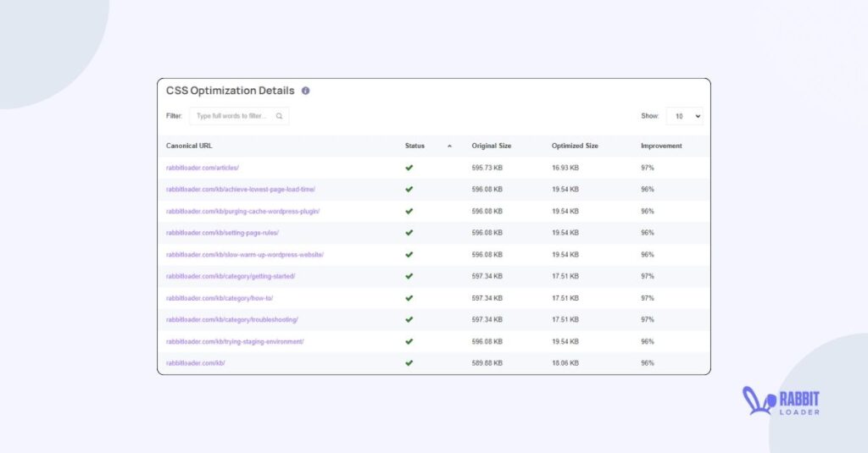Click 597.34 KB in getting-started row
This screenshot has width=868, height=453.
click(487, 276)
